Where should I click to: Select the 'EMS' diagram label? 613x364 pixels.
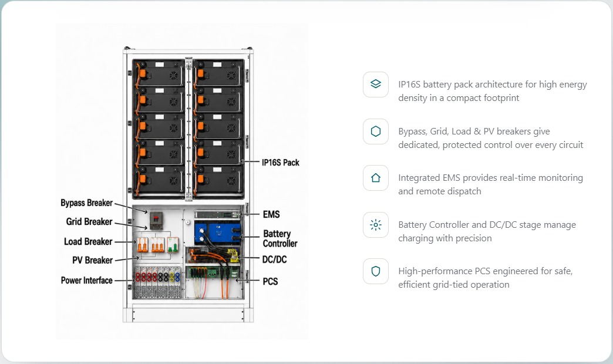(271, 215)
